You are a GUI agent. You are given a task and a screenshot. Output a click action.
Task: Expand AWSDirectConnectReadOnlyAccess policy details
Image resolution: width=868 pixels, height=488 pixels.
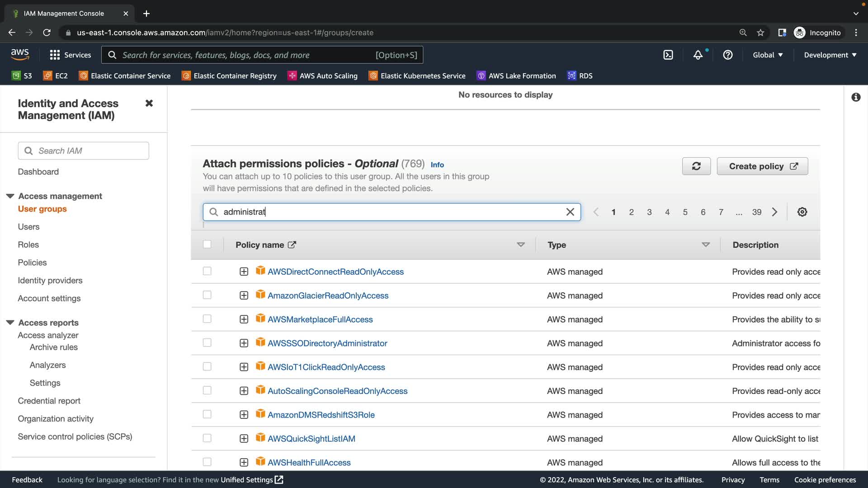click(244, 272)
